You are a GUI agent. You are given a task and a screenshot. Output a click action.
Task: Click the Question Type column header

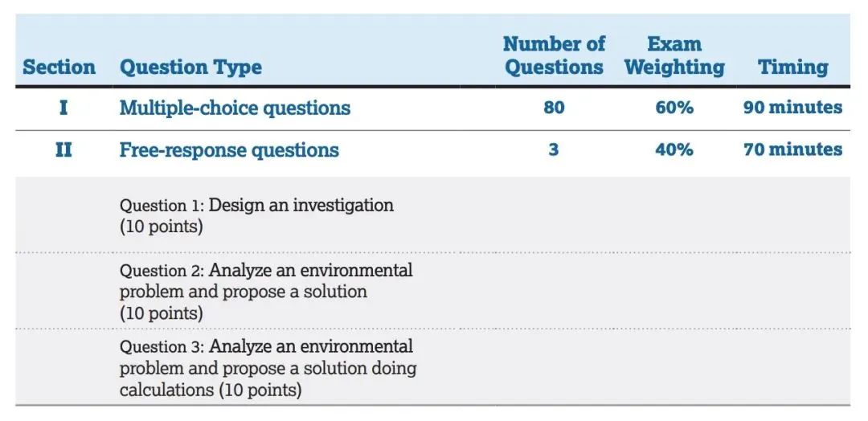(190, 67)
